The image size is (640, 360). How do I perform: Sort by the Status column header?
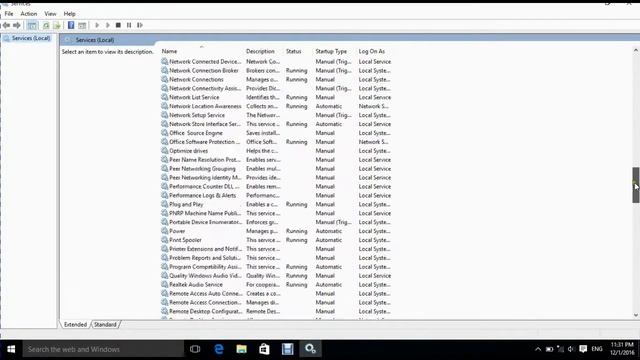293,51
